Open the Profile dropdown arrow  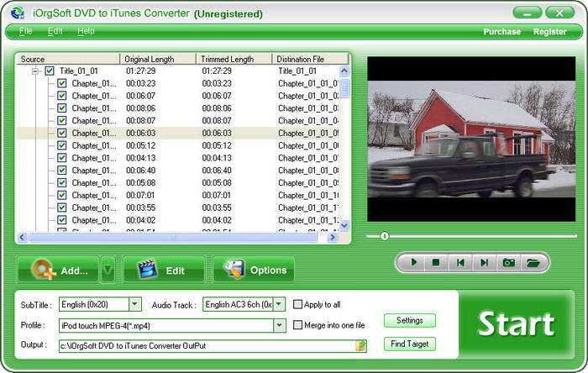(x=279, y=325)
